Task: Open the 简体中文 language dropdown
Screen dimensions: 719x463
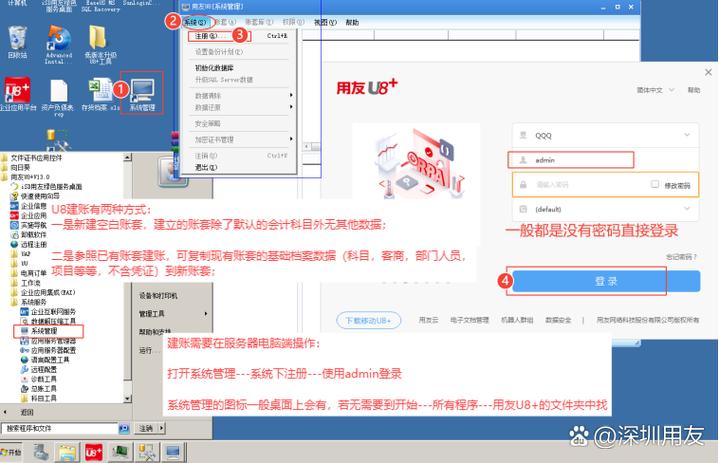Action: click(x=655, y=90)
